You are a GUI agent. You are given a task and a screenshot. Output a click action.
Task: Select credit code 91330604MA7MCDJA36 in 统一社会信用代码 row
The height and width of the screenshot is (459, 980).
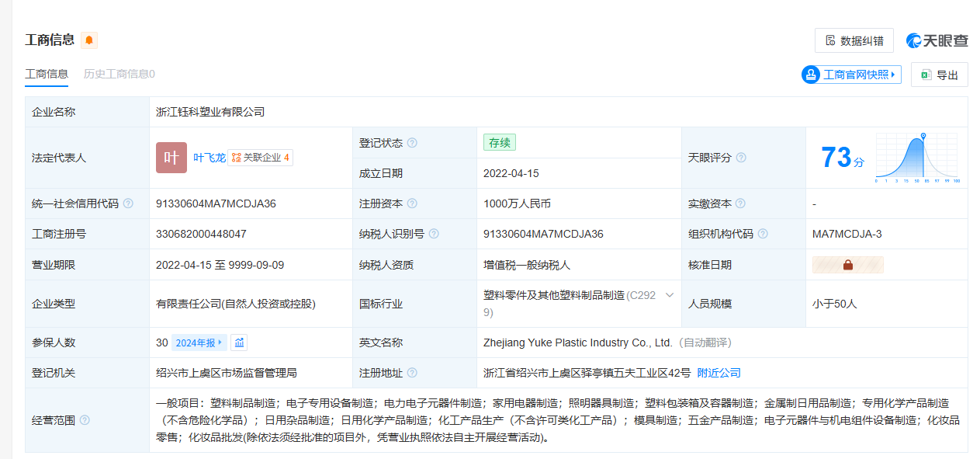(216, 203)
